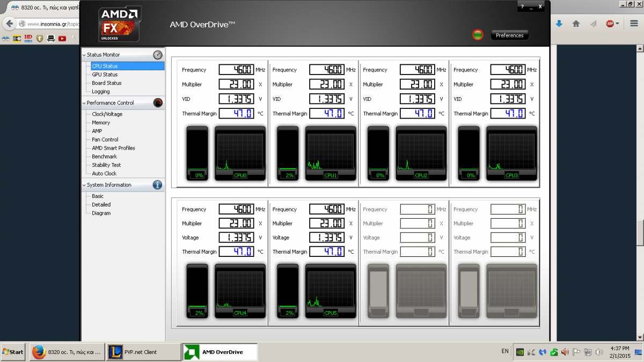This screenshot has height=362, width=644.
Task: Open Fan Control page
Action: point(105,139)
